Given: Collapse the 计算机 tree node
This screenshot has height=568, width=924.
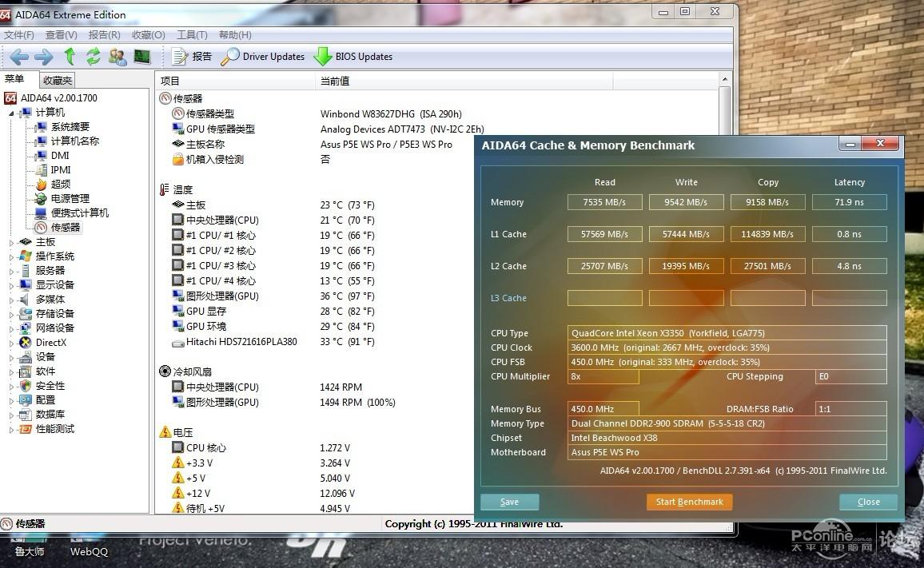Looking at the screenshot, I should (x=11, y=113).
